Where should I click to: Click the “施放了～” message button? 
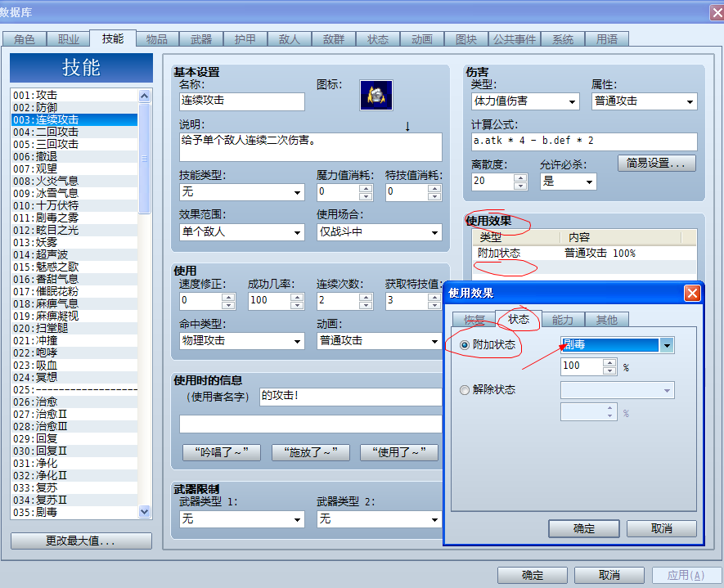coord(310,452)
